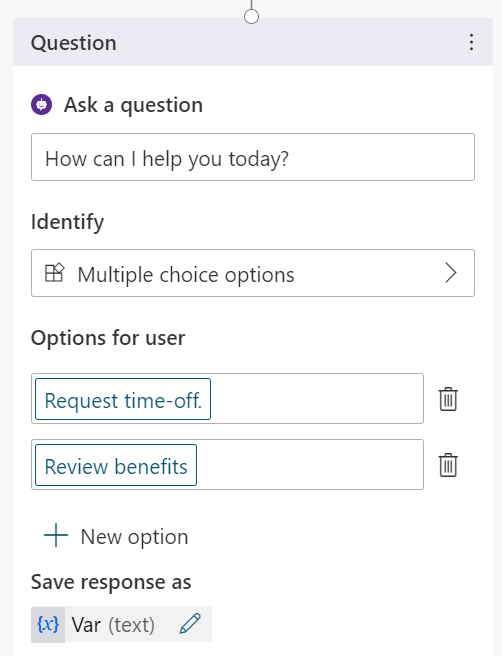Delete the Request time-off option
Viewport: 502px width, 656px height.
click(x=448, y=399)
